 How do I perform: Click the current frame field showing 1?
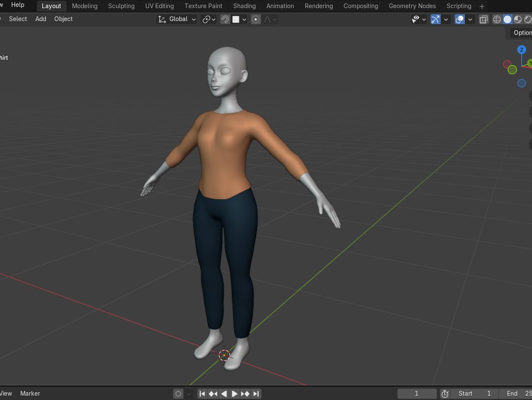[x=417, y=393]
